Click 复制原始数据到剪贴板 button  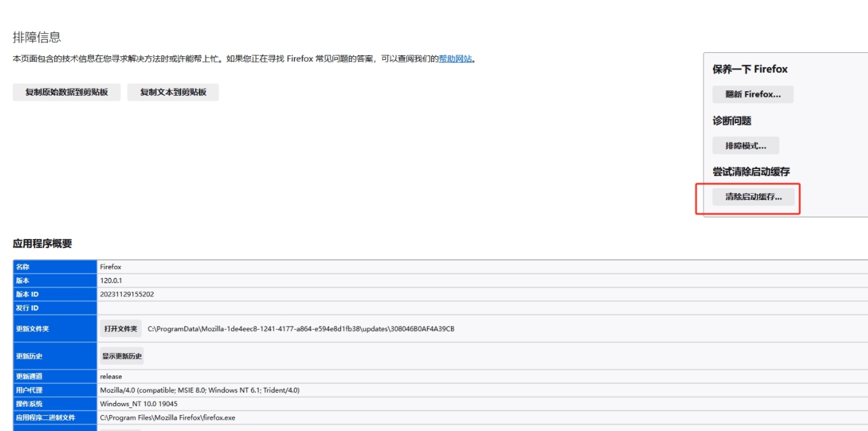66,92
